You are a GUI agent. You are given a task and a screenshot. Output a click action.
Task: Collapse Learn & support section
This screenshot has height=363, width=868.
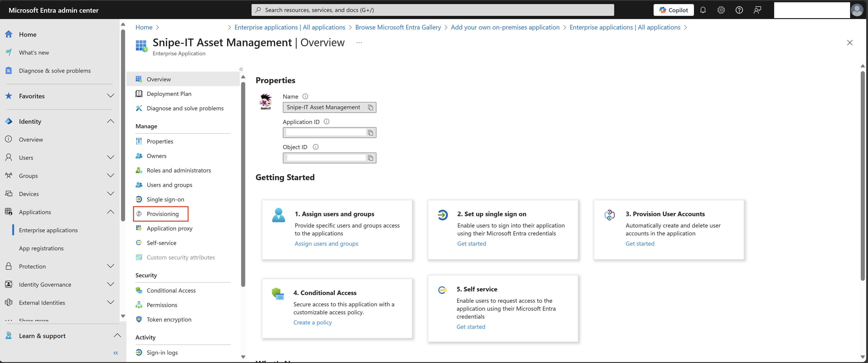[117, 336]
